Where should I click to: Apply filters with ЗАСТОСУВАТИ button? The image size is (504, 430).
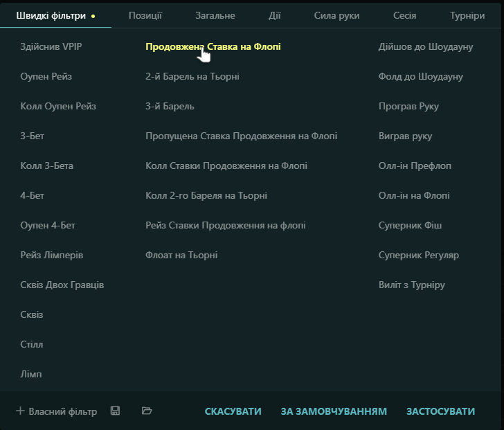click(440, 411)
